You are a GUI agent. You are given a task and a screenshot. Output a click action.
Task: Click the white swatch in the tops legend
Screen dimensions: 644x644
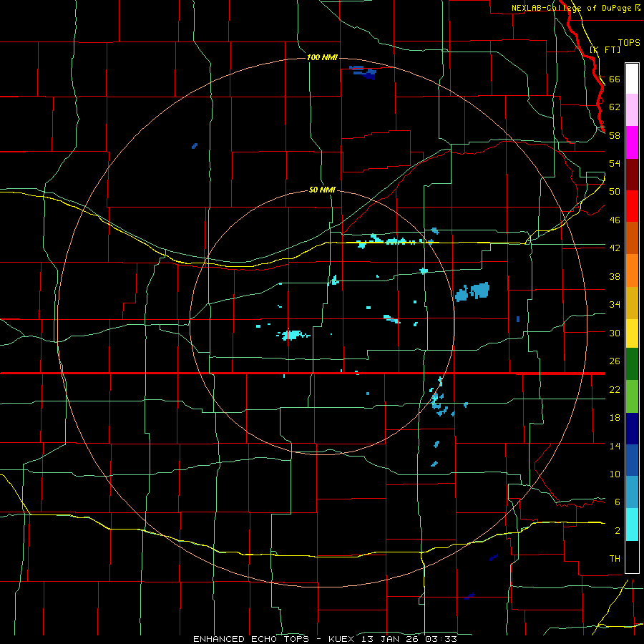pos(632,79)
